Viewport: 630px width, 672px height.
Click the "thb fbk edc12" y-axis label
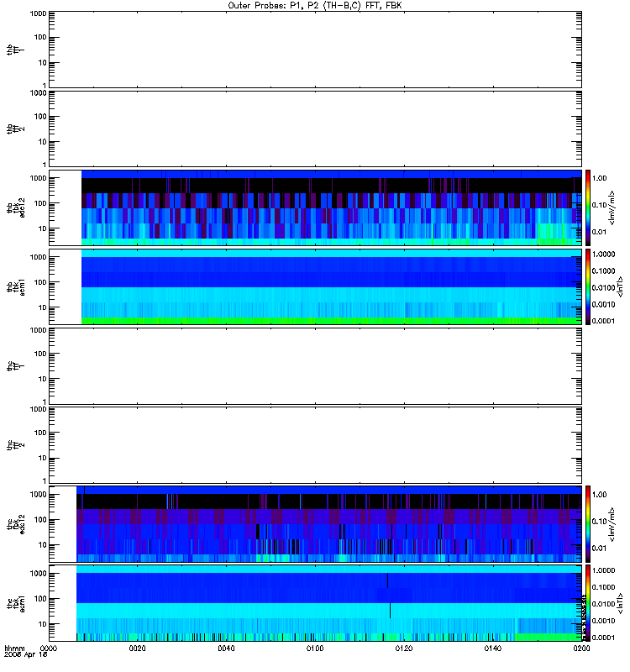tap(15, 207)
